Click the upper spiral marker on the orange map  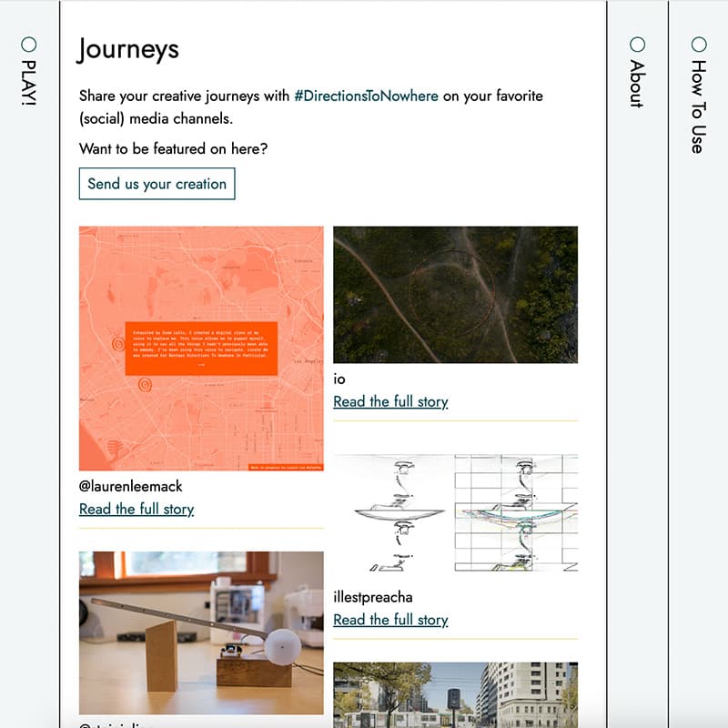pos(117,344)
